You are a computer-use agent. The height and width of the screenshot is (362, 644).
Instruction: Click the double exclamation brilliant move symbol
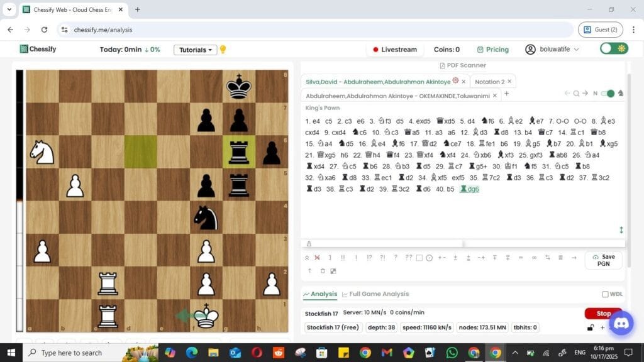[x=343, y=258]
